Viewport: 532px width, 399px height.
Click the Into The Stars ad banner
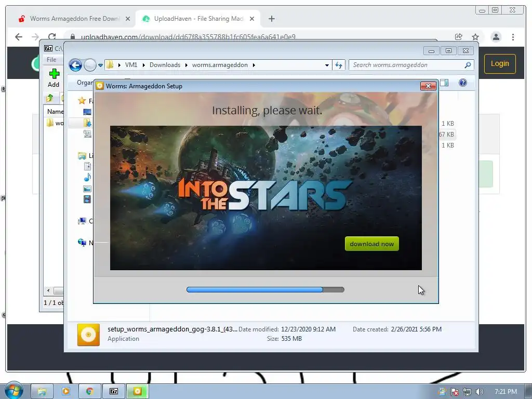click(265, 198)
